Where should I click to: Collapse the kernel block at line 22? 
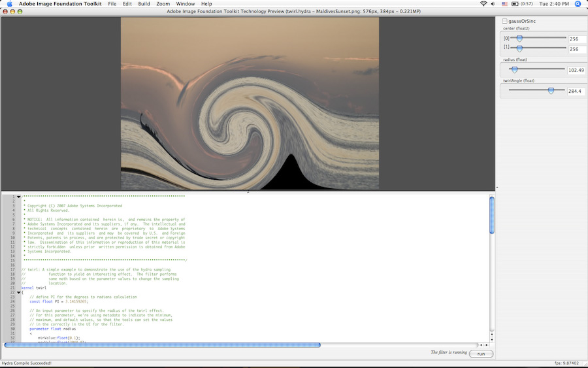tap(18, 292)
